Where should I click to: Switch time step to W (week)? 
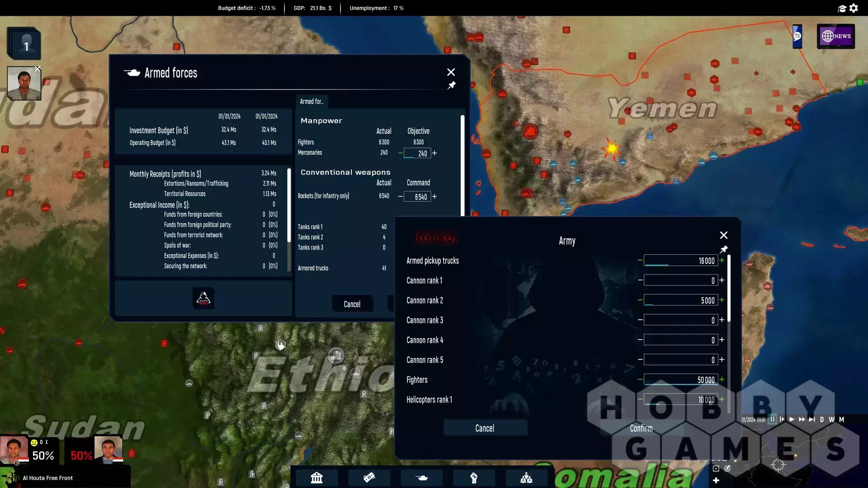point(831,419)
